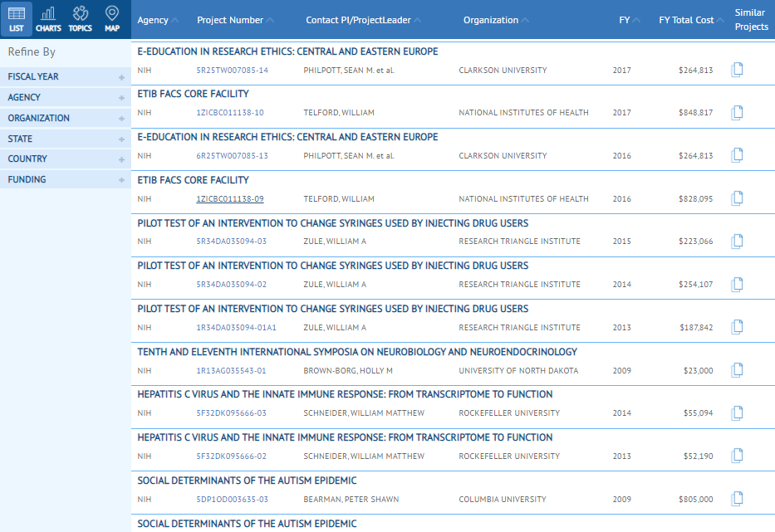775x532 pixels.
Task: Open 2009 Social Determinants of Autism title
Action: point(247,481)
